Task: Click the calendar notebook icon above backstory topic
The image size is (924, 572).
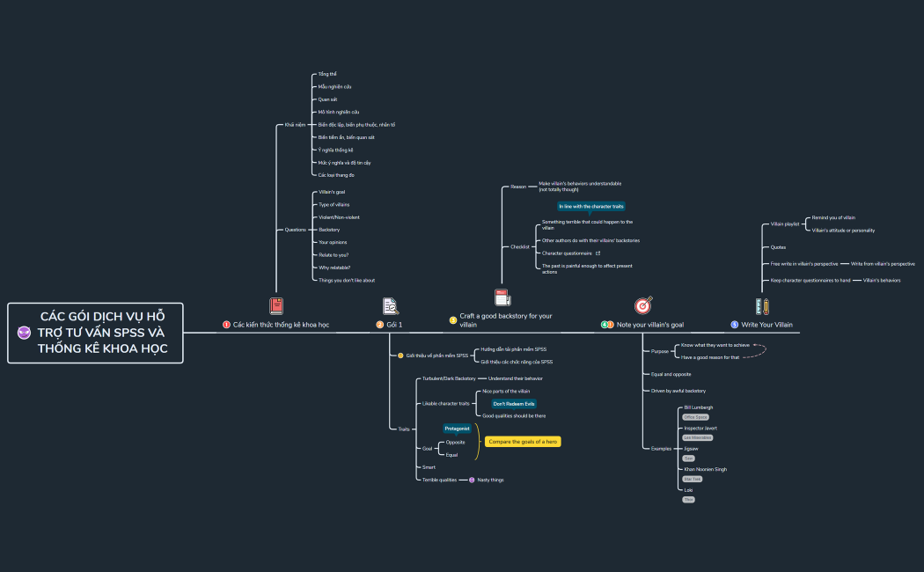Action: coord(502,297)
